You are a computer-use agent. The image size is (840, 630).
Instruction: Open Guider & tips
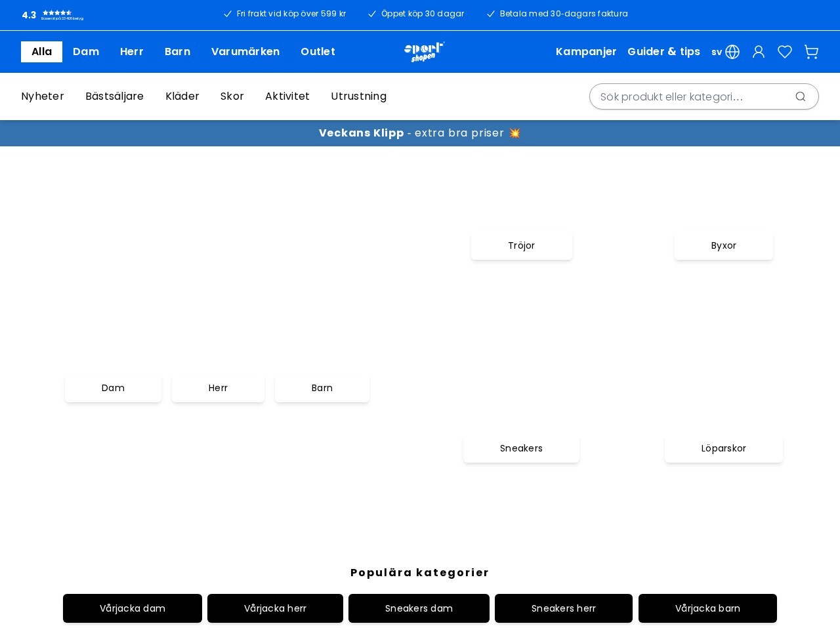pos(664,52)
